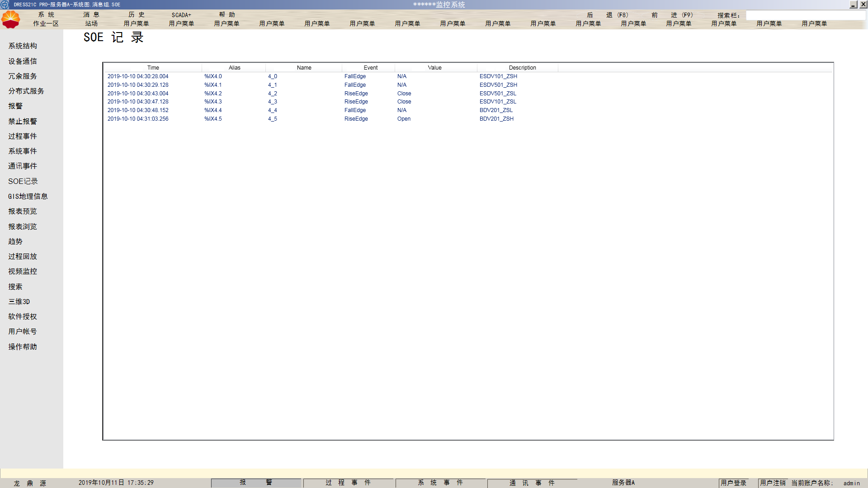Image resolution: width=868 pixels, height=488 pixels.
Task: Click the title bar app icon
Action: click(5, 5)
